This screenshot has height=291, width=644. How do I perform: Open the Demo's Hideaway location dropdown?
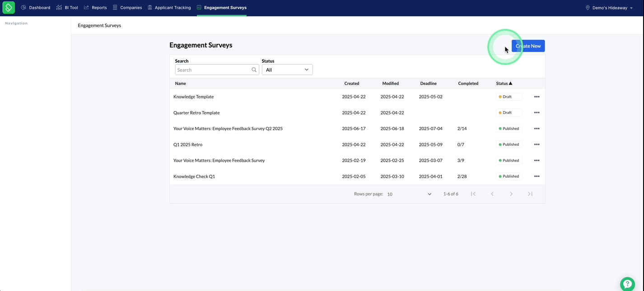coord(609,8)
